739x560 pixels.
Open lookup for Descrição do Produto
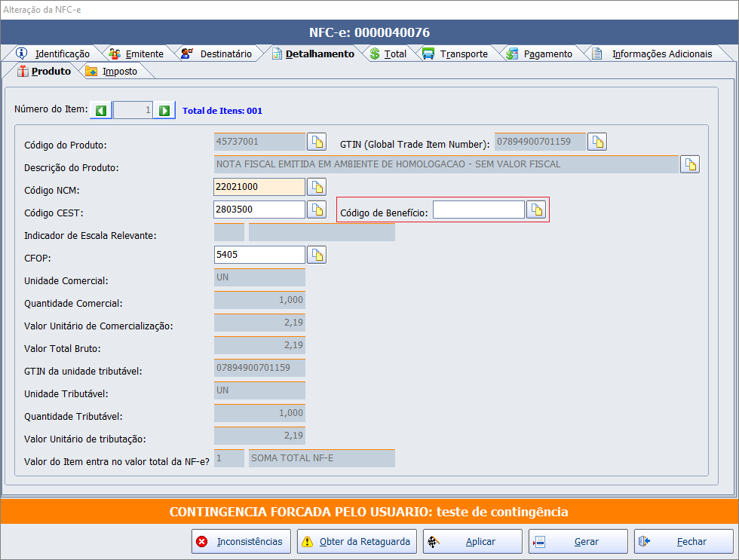[689, 164]
